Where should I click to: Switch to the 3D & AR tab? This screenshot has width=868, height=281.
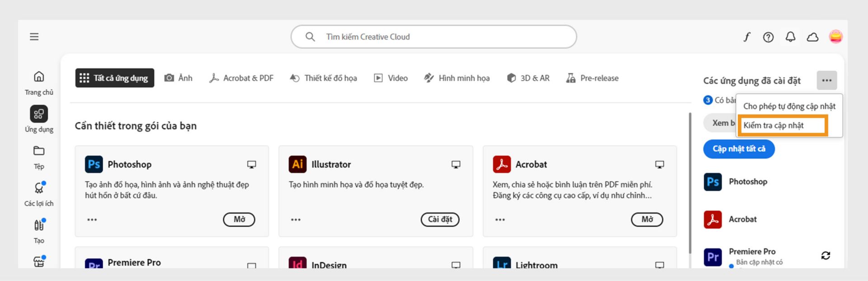pyautogui.click(x=528, y=78)
